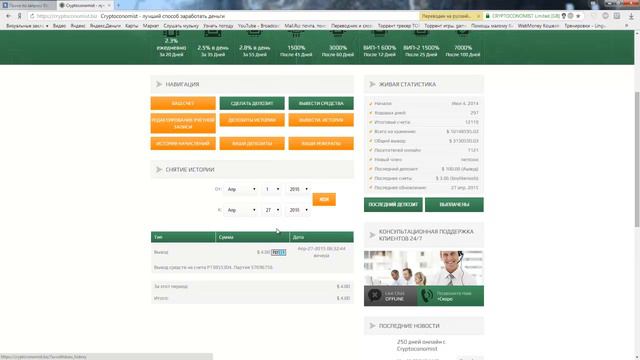Click the ПОСЛЕДНИЙ ДЕПОЗИТ button
The image size is (640, 360).
[x=393, y=204]
